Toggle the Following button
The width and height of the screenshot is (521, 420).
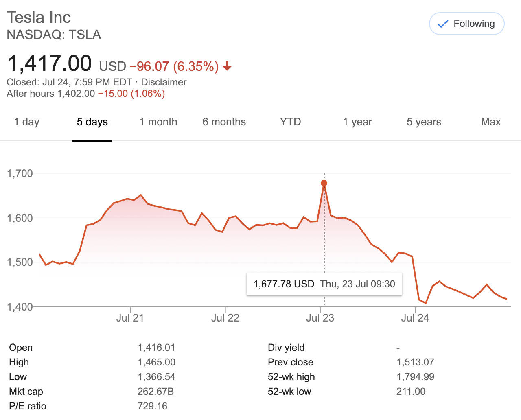(x=466, y=24)
